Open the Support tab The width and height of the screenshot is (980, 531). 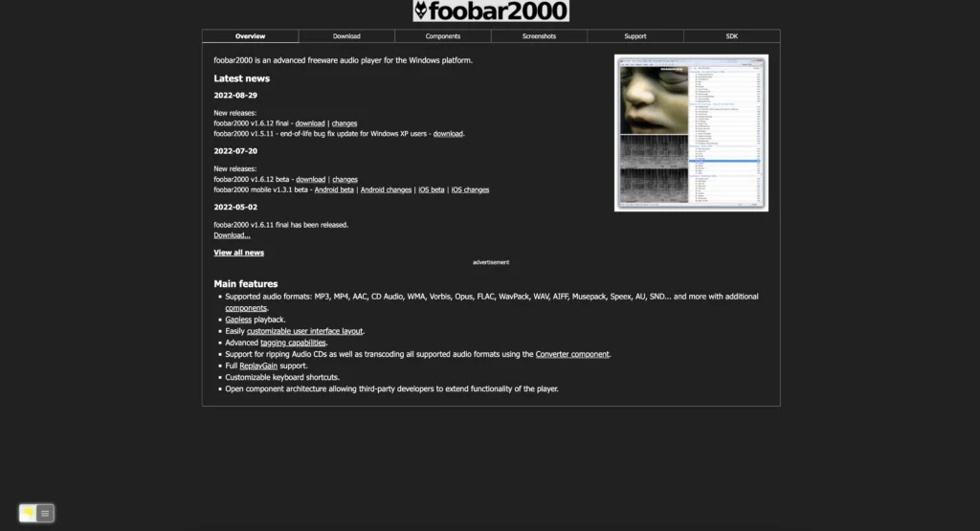pyautogui.click(x=635, y=36)
